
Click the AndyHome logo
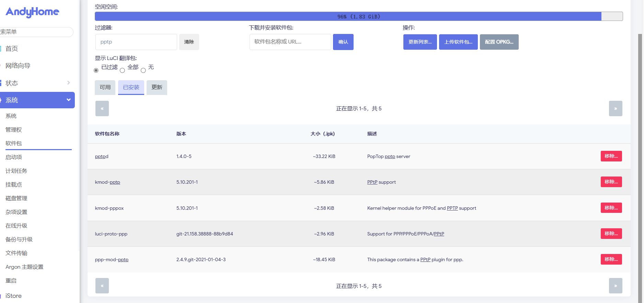click(x=32, y=12)
